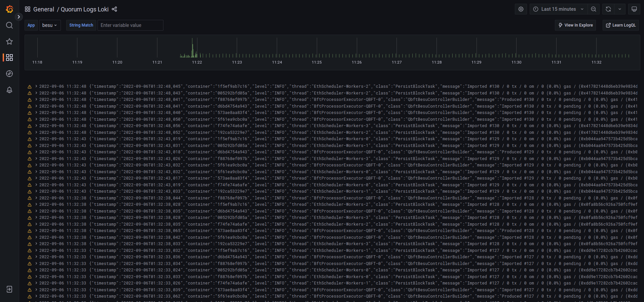Toggle TV kiosk view mode
The image size is (644, 302).
[634, 9]
